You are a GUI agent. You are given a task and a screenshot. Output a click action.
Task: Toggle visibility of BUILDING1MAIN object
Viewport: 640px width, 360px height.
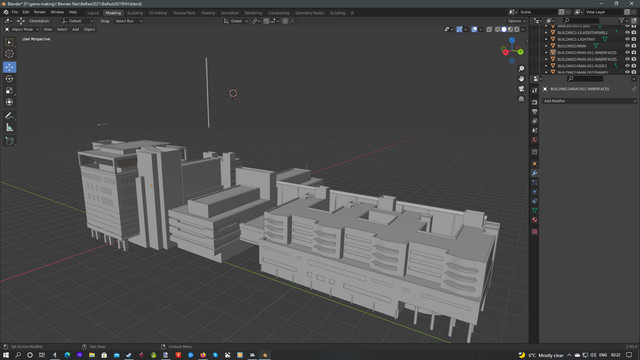point(627,46)
